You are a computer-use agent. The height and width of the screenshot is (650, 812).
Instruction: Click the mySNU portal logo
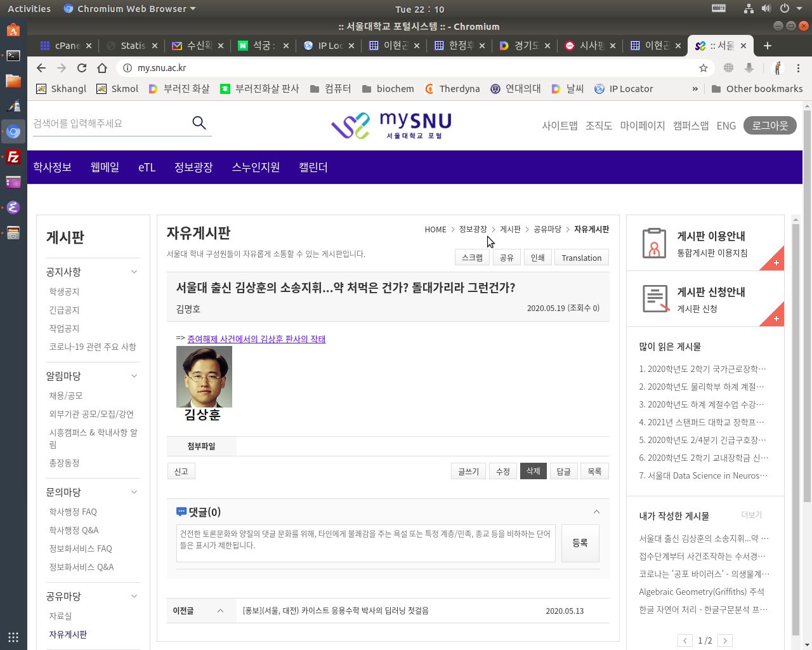tap(391, 126)
